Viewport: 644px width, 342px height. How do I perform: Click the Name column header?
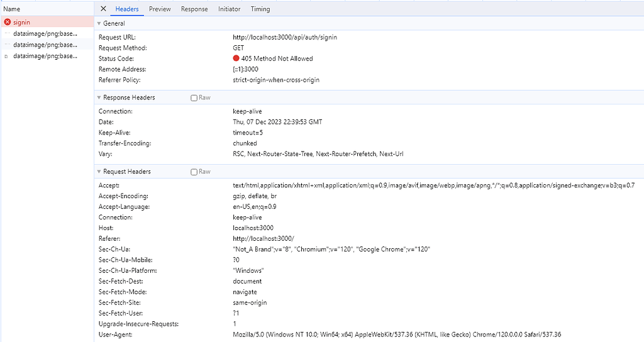tap(12, 9)
